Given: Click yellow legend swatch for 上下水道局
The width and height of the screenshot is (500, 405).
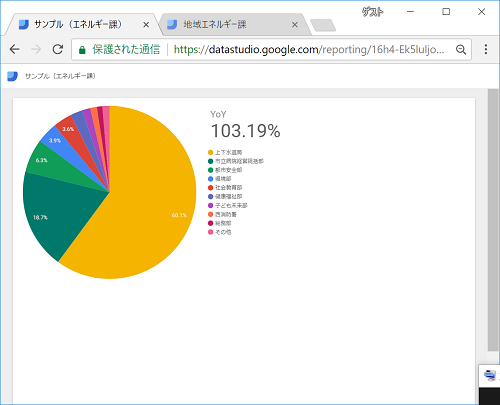Looking at the screenshot, I should 210,152.
